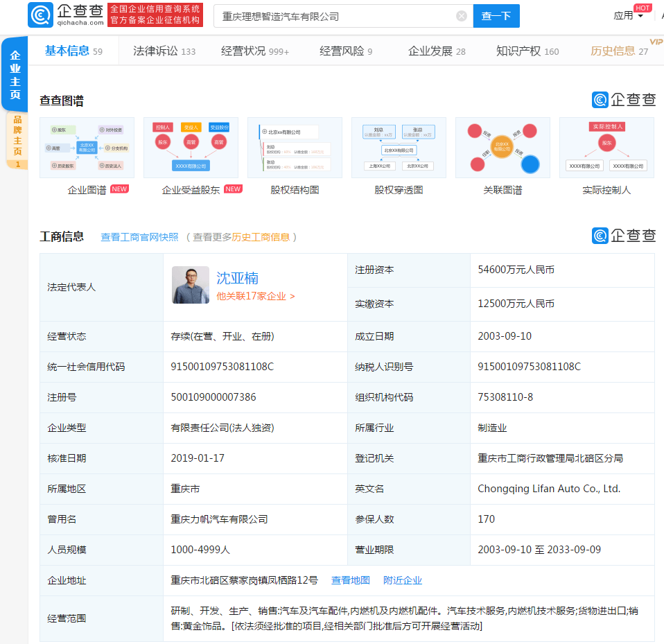This screenshot has height=644, width=664.
Task: Click 查看地图 link next to address
Action: coord(350,580)
